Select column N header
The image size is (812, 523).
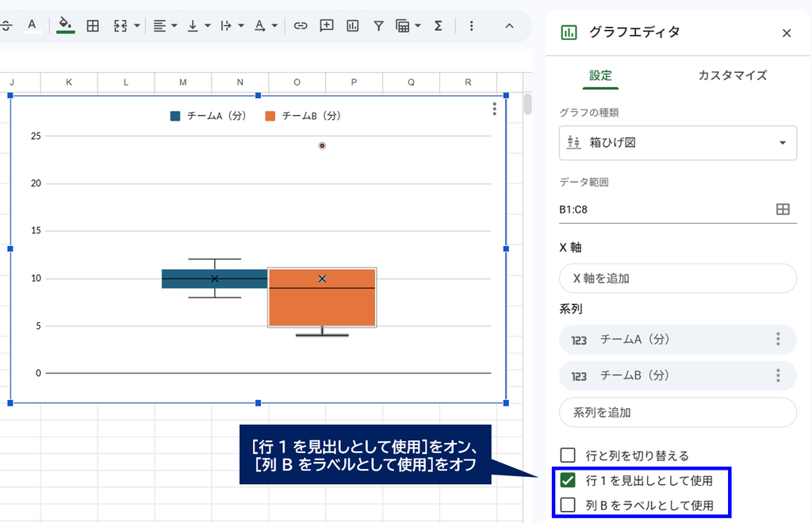pos(239,82)
